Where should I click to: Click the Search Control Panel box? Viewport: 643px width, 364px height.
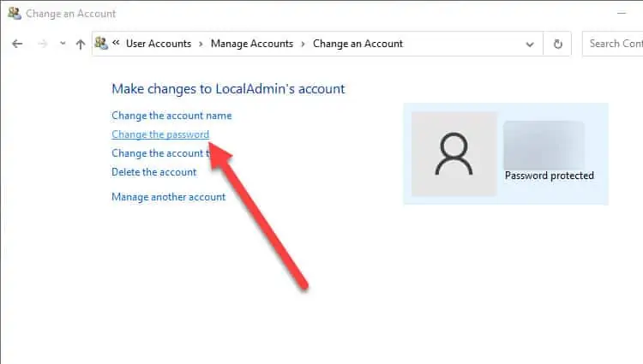point(613,44)
